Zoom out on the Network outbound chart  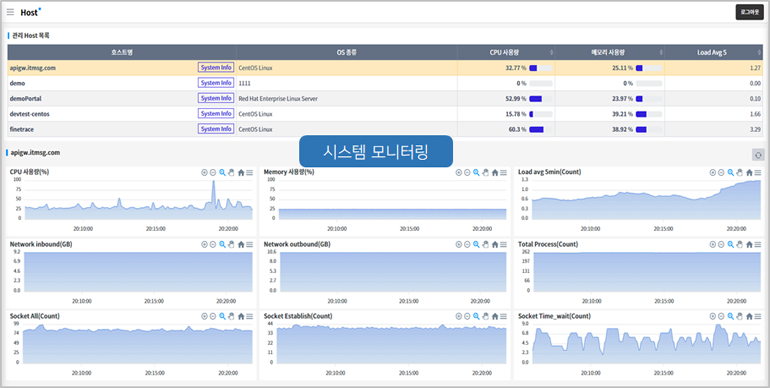pyautogui.click(x=467, y=244)
